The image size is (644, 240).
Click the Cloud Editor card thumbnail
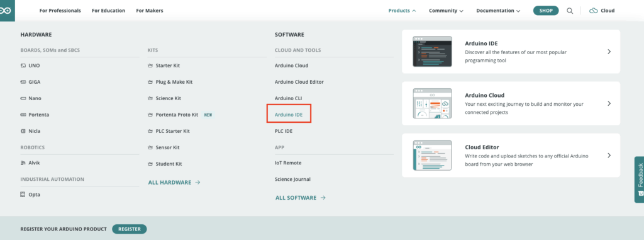432,155
